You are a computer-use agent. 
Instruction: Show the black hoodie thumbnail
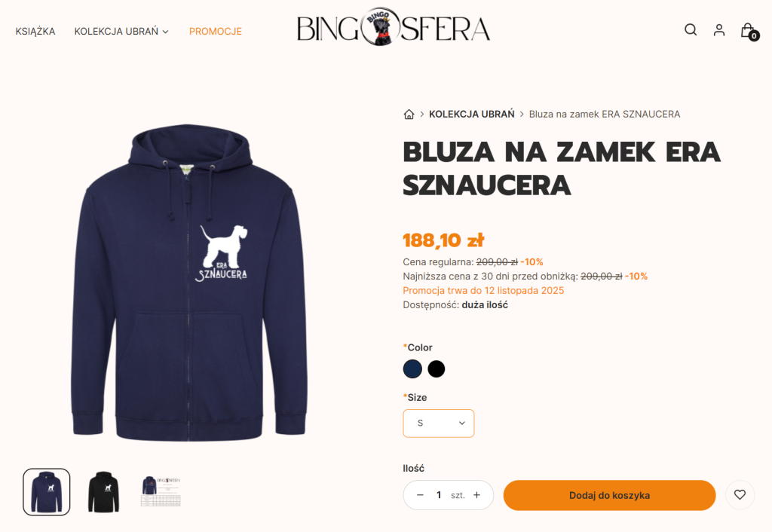click(x=103, y=492)
